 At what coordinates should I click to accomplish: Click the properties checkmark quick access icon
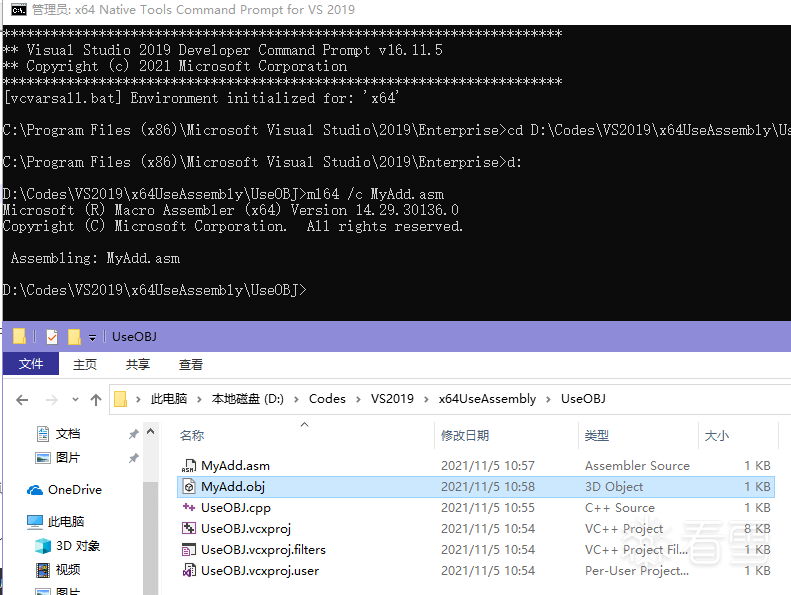(51, 337)
